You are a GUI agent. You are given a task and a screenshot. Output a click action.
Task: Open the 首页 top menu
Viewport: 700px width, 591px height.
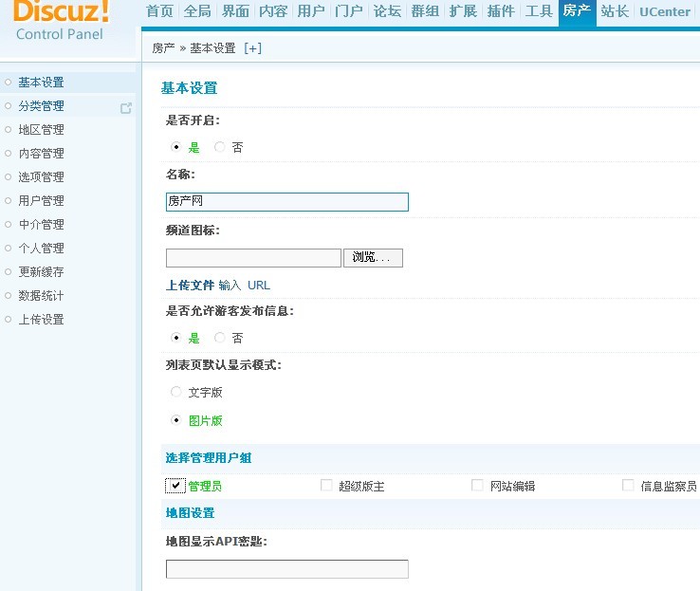click(x=159, y=11)
